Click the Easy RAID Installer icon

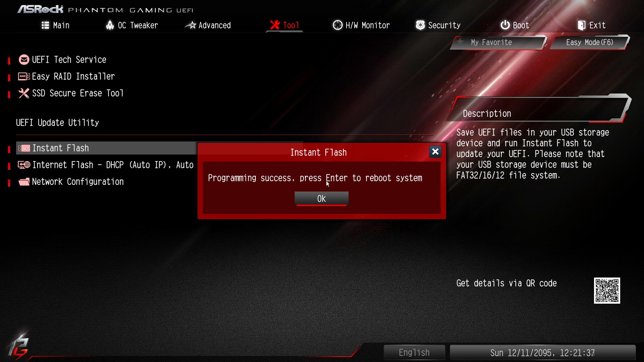(24, 76)
